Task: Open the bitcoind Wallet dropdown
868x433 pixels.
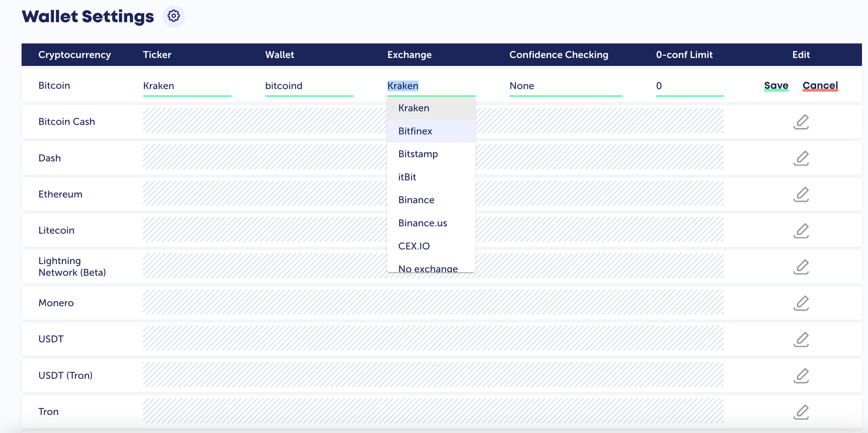Action: click(x=309, y=86)
